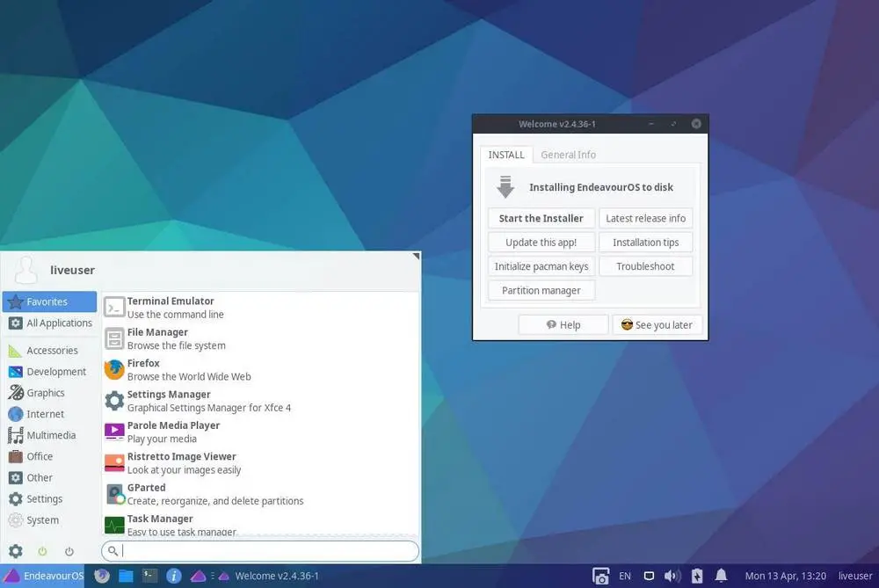This screenshot has height=588, width=879.
Task: Click the gear icon at menu bottom
Action: tap(16, 551)
